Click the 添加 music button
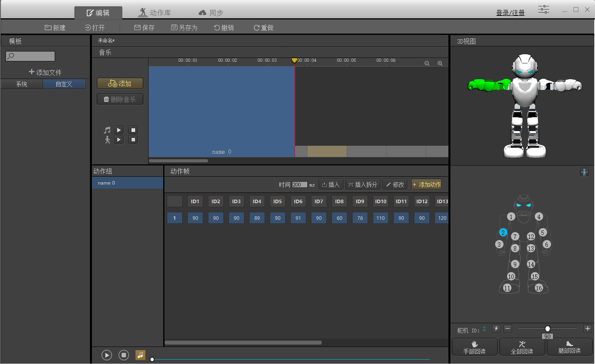 click(120, 84)
